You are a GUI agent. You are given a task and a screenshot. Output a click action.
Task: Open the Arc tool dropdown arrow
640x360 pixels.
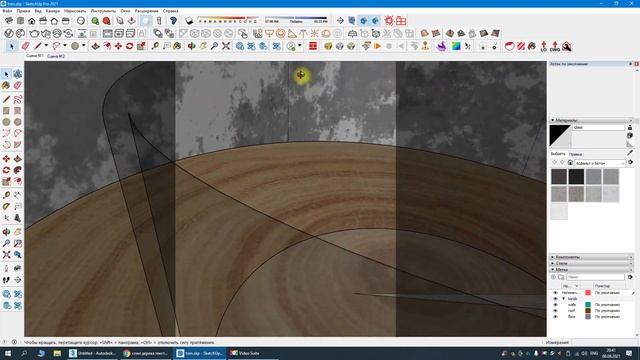[64, 46]
